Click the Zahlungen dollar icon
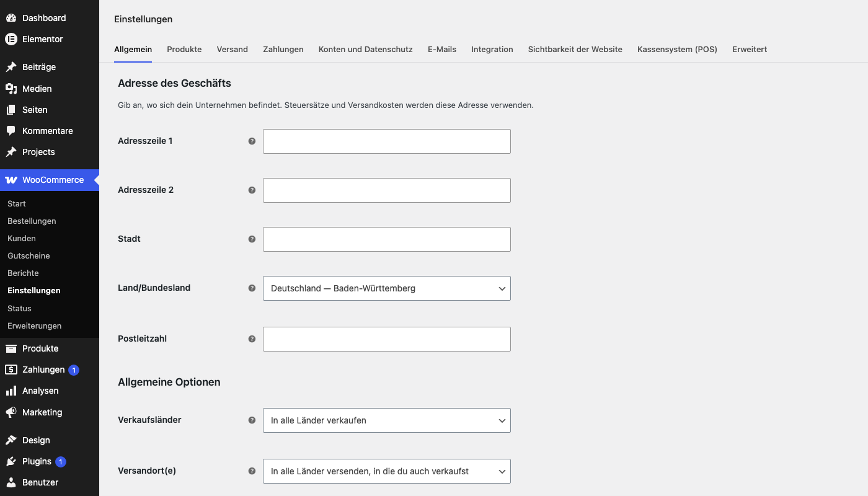 11,370
